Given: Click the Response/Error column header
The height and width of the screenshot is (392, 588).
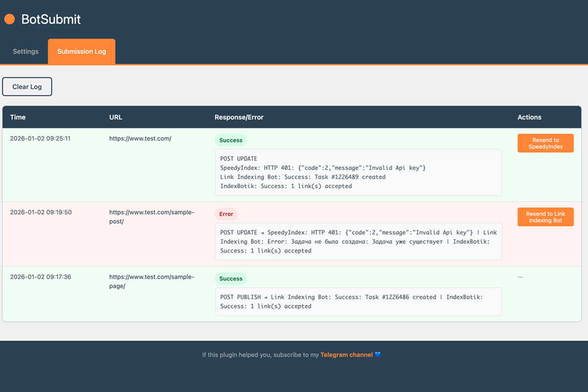Looking at the screenshot, I should pos(239,117).
